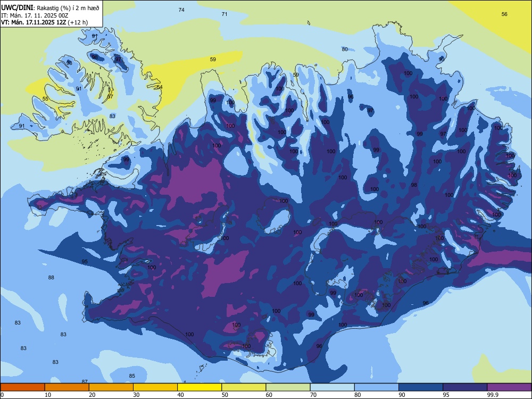Choose the purple 99.9+ legend swatch
The width and height of the screenshot is (532, 399).
pos(509,387)
